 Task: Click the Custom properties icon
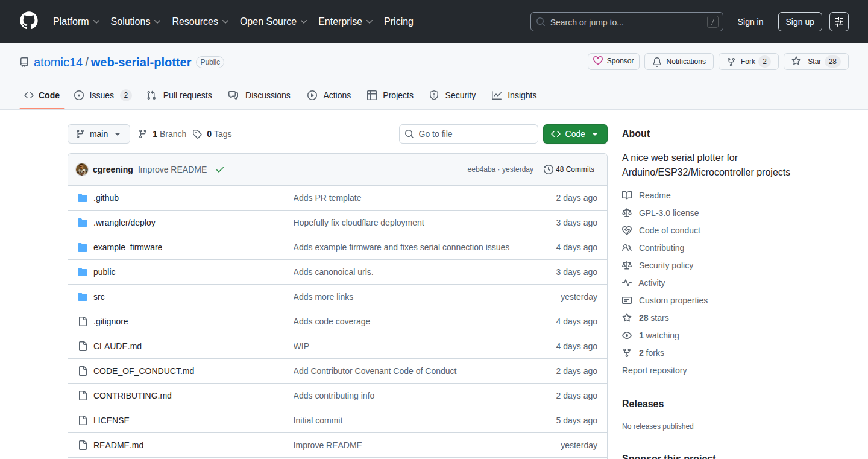(x=627, y=300)
